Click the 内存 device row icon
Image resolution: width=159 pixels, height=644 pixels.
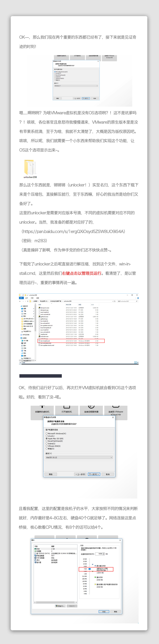click(x=35, y=549)
